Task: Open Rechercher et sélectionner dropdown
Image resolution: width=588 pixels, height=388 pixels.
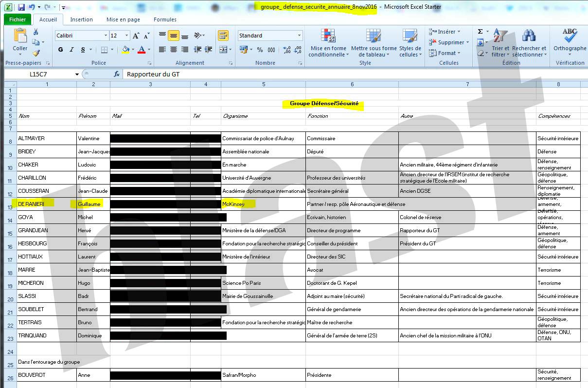Action: click(x=529, y=43)
